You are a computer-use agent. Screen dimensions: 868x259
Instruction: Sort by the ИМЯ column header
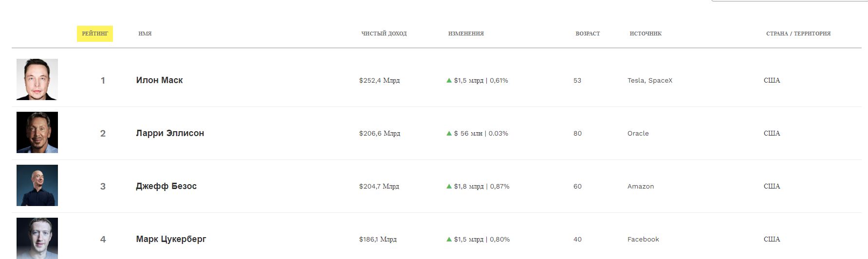point(145,34)
